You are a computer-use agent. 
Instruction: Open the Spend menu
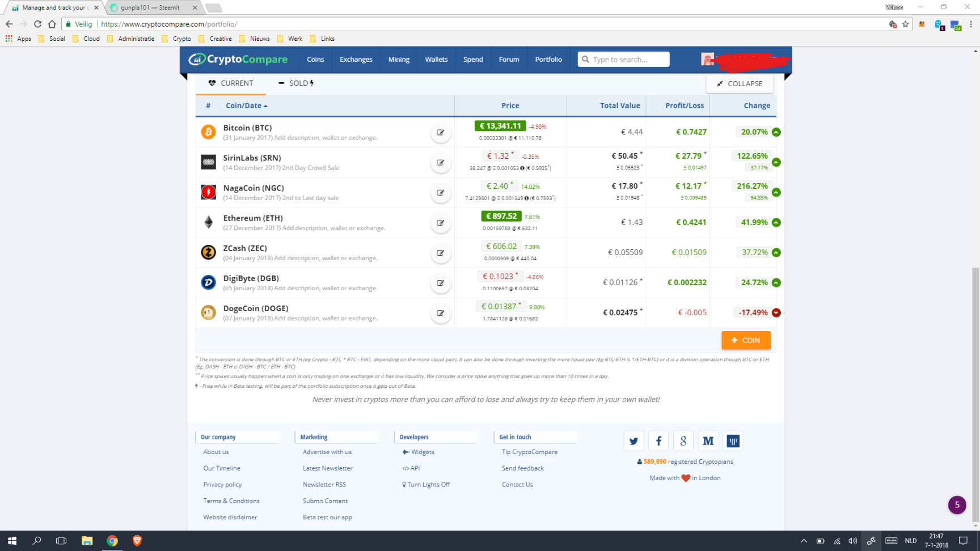pyautogui.click(x=473, y=59)
